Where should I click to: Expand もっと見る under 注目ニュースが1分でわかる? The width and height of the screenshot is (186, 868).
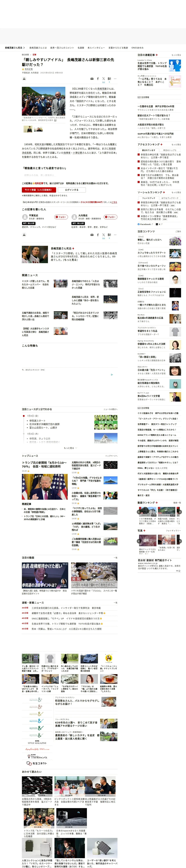pos(70,448)
